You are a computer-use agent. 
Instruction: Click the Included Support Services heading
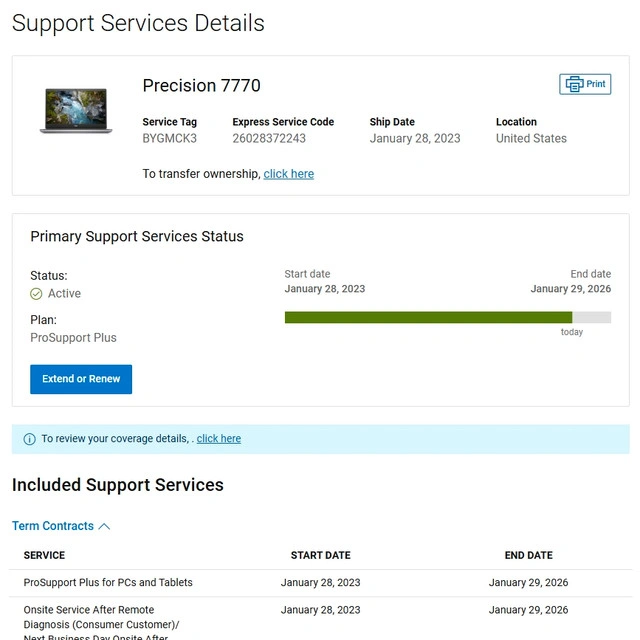click(117, 485)
